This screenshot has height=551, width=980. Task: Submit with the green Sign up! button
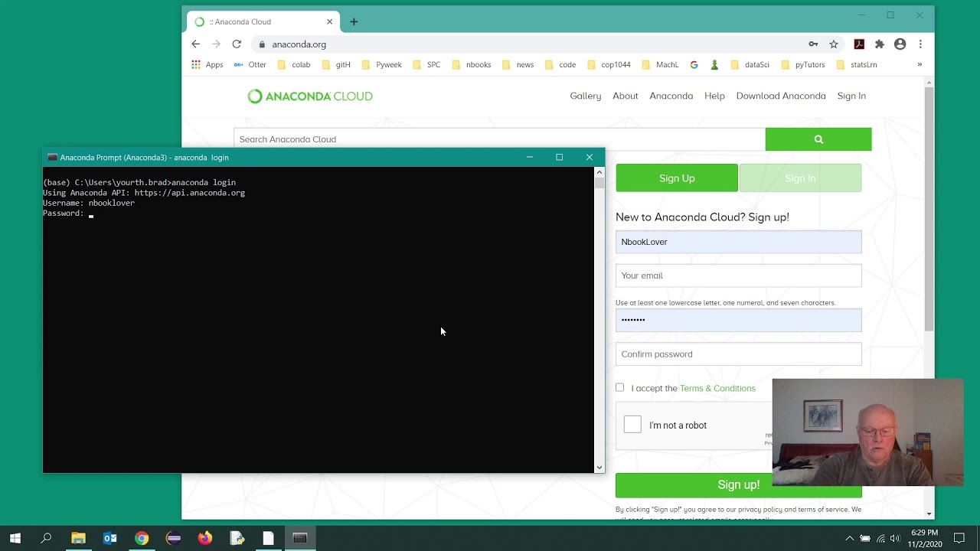pos(739,485)
